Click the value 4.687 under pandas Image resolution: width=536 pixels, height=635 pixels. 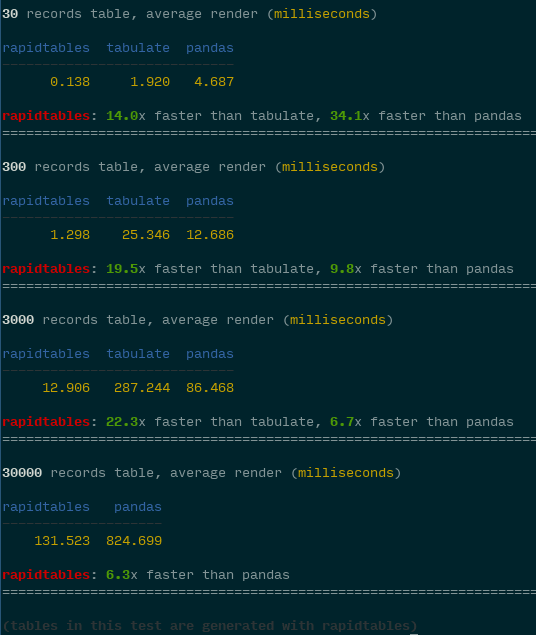pos(214,82)
